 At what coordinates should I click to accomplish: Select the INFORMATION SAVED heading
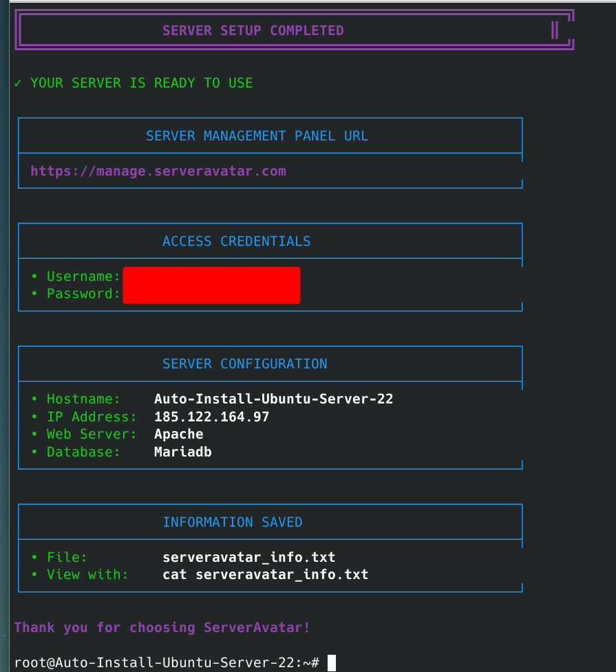(x=232, y=522)
